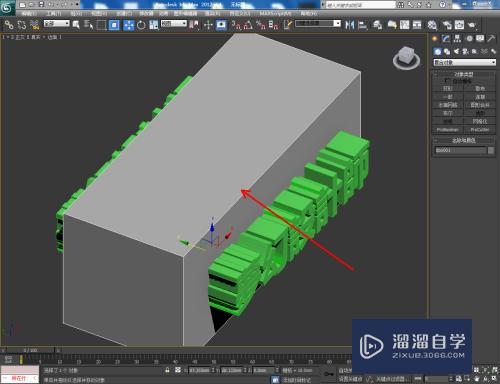Viewport: 500px width, 384px height.
Task: Collapse the Object Type rollout header
Action: 464,74
